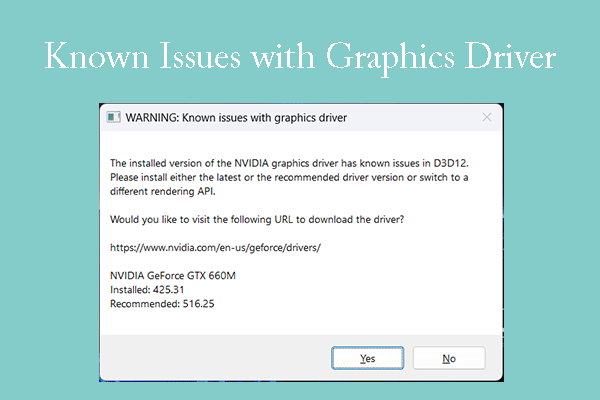Click the 'Installed: 425.31' version line
600x400 pixels.
[147, 290]
